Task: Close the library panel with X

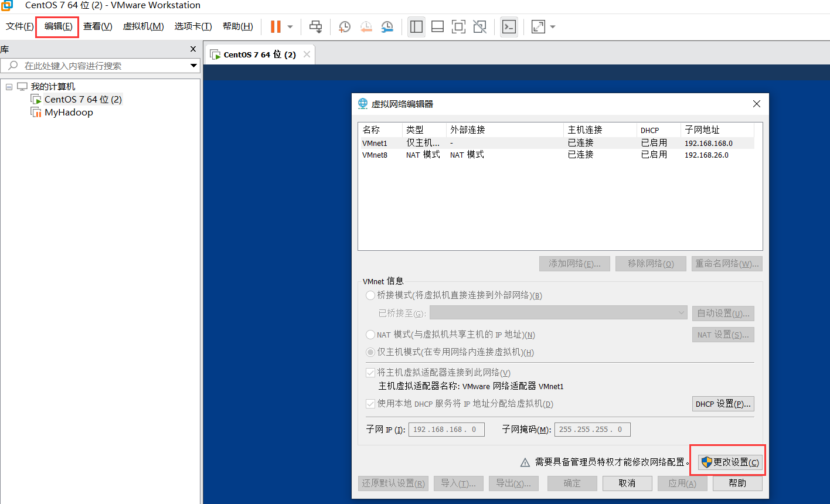Action: (x=193, y=49)
